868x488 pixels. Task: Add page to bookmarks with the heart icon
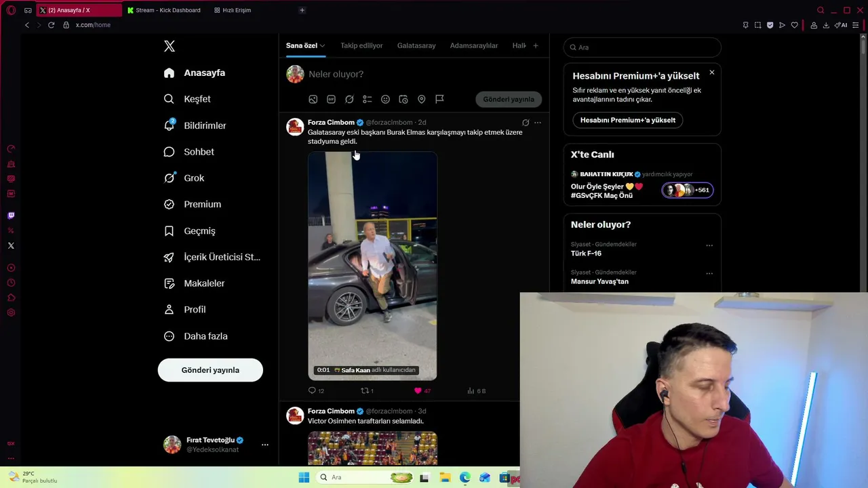(x=795, y=25)
